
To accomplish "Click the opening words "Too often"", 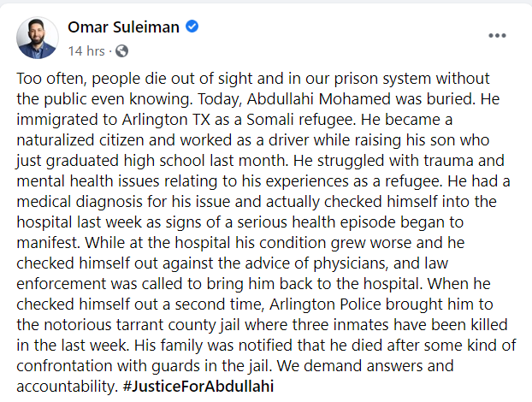I will coord(51,79).
